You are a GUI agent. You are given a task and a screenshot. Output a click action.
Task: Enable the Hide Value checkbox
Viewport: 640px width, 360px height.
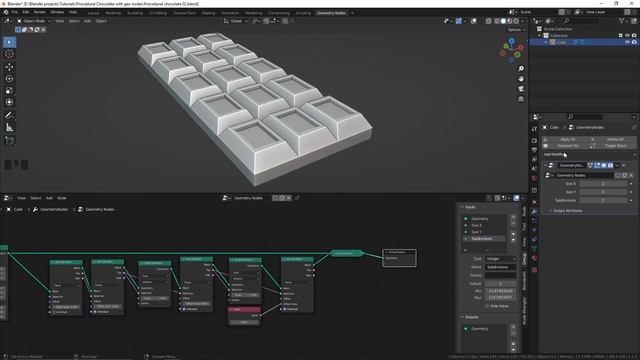coord(487,306)
